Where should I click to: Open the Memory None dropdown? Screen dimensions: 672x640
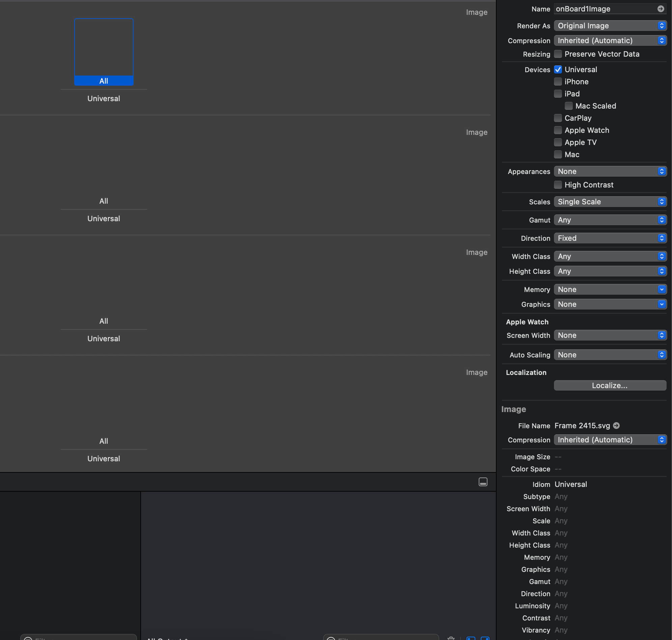click(610, 289)
